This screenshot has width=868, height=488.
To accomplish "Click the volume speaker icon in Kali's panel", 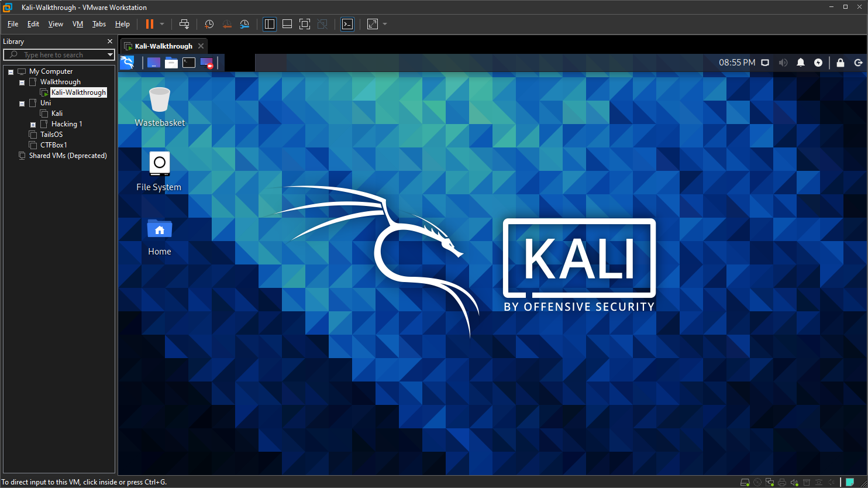I will coord(783,63).
